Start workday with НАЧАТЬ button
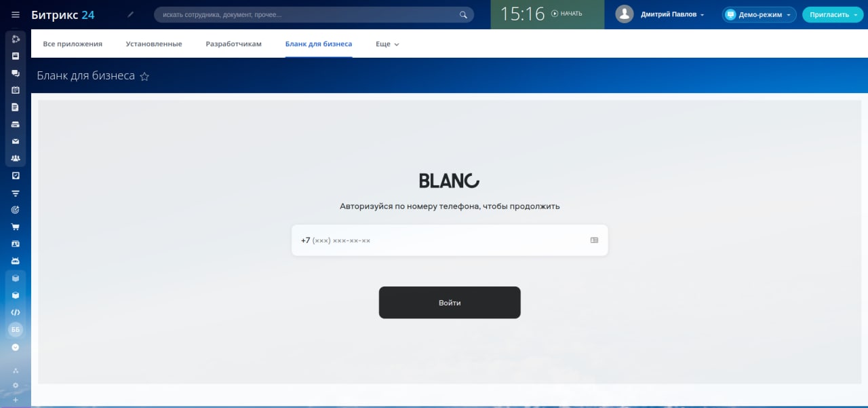Screen dimensions: 868x408 point(566,14)
